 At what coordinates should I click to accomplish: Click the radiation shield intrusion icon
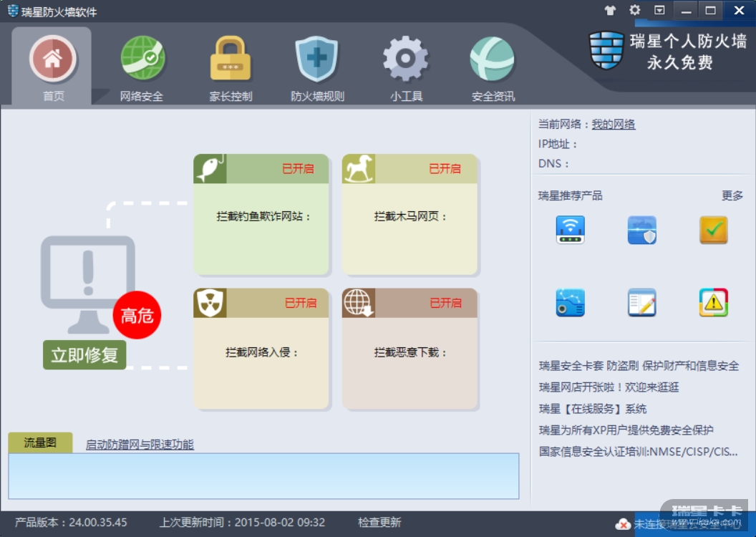(x=210, y=303)
